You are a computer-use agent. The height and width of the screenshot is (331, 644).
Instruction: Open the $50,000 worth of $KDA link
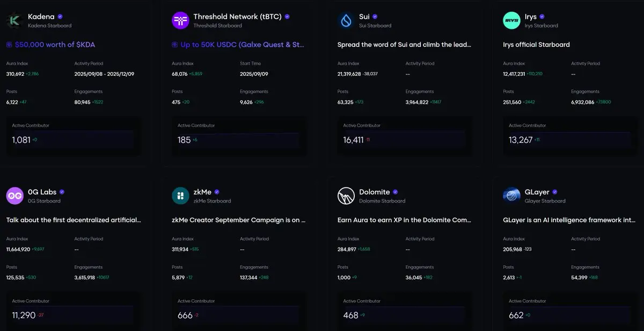[55, 45]
